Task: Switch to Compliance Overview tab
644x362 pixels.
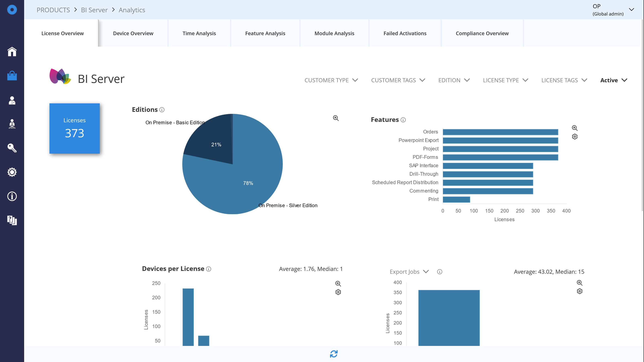Action: pyautogui.click(x=482, y=33)
